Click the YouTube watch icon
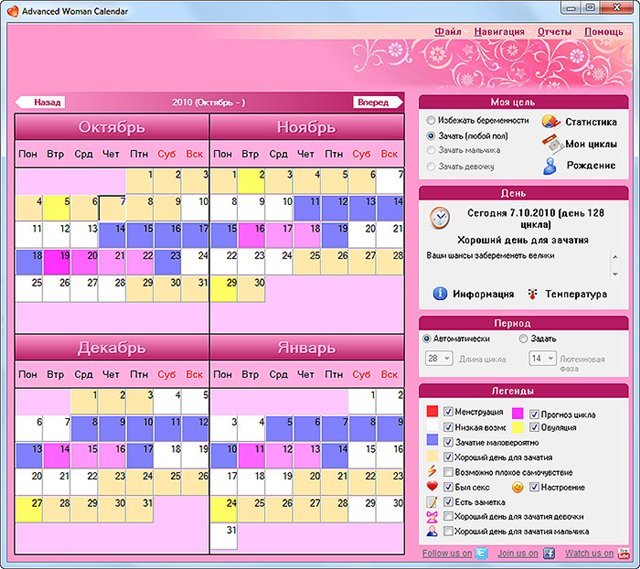Screen dimensions: 640x569 (x=623, y=553)
